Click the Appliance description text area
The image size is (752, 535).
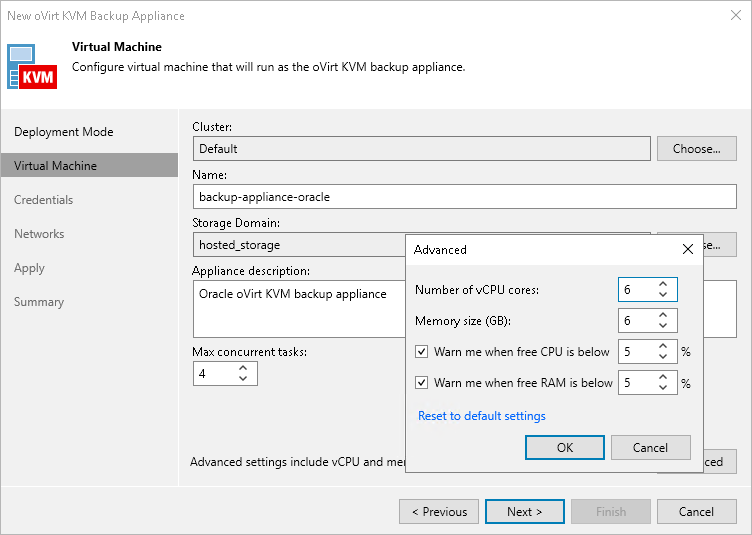[299, 309]
